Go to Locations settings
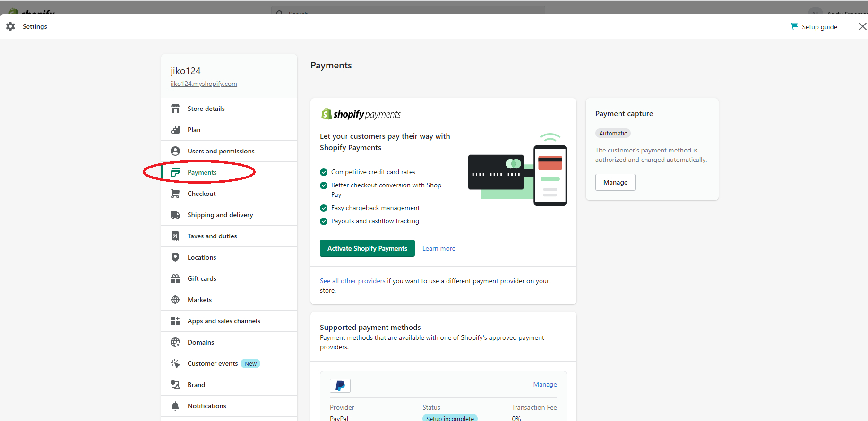The image size is (868, 421). (x=229, y=257)
